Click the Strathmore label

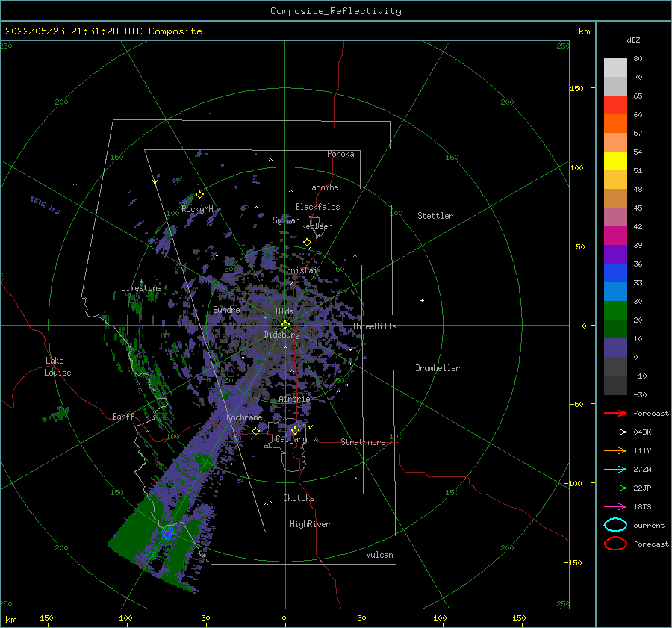pyautogui.click(x=364, y=442)
